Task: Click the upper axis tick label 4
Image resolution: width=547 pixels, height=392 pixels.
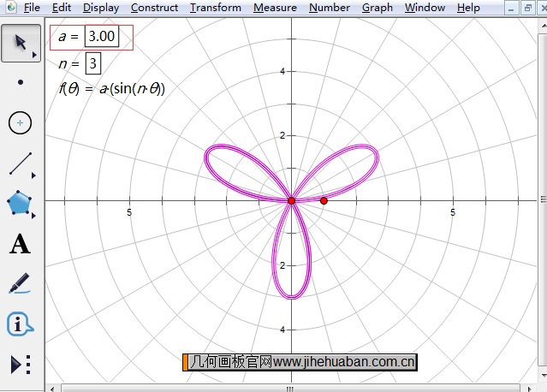Action: point(282,72)
